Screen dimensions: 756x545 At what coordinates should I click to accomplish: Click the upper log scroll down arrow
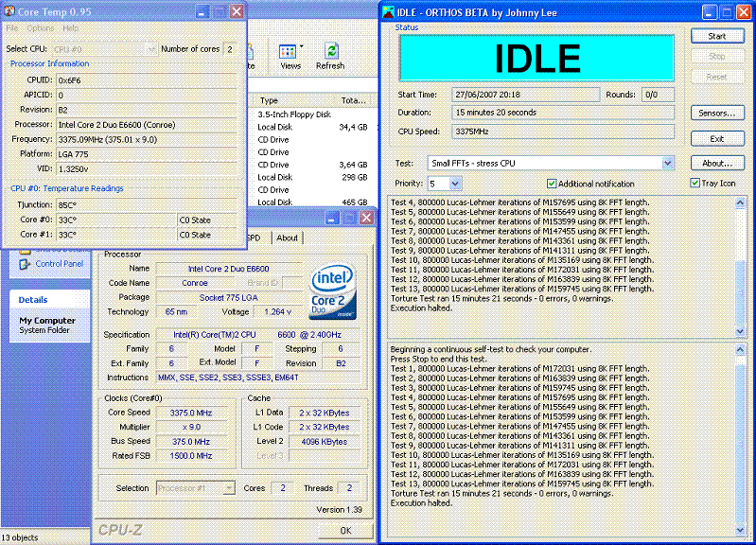[740, 331]
